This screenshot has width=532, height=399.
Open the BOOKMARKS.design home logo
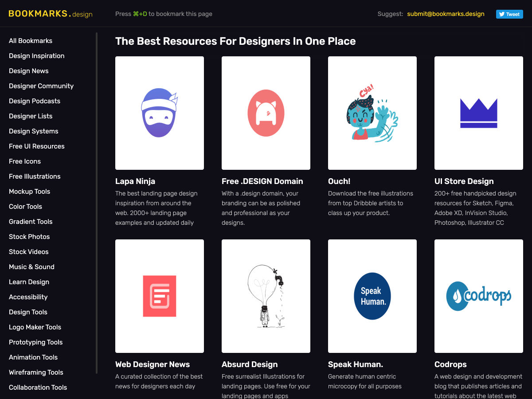pos(50,14)
